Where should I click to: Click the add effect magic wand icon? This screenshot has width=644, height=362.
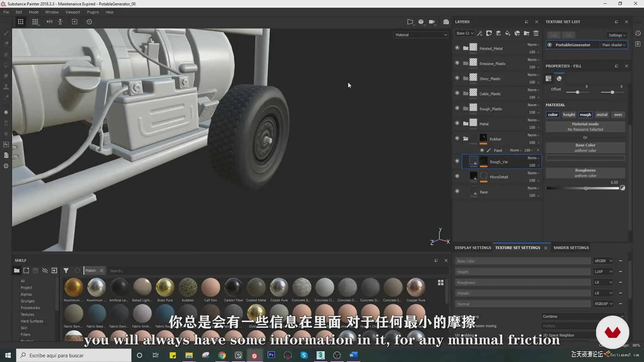click(x=480, y=33)
